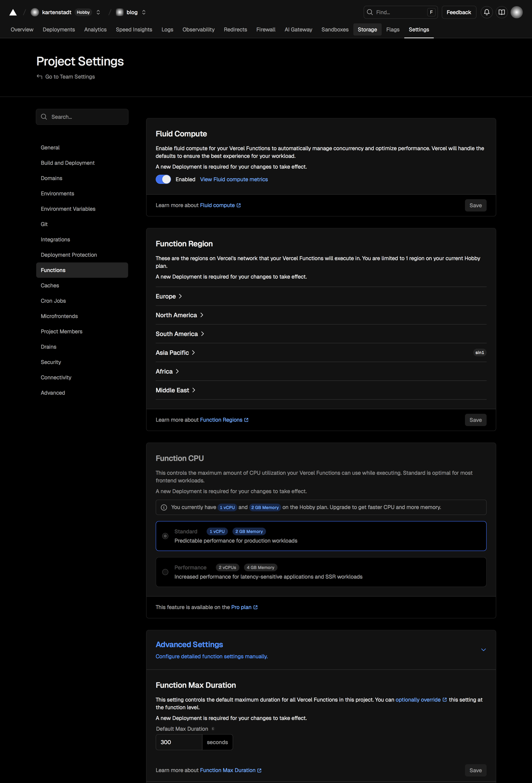The height and width of the screenshot is (783, 532).
Task: Follow the optionally override link
Action: (x=421, y=700)
